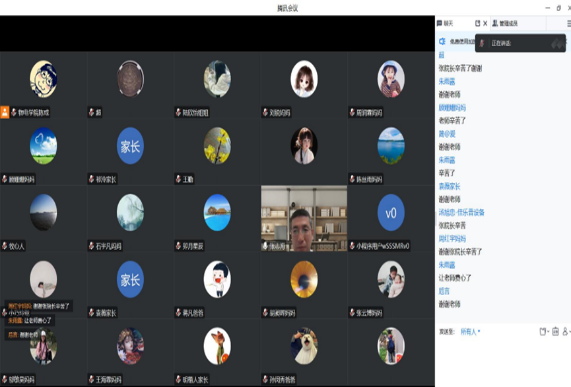Click the blue speaker icon in the chat notice banner
Screen dimensions: 571x387
442,42
